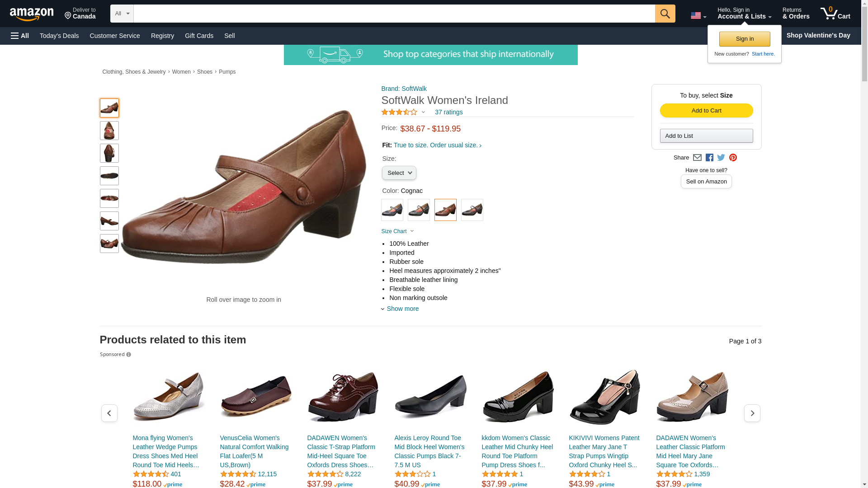This screenshot has height=488, width=868.
Task: Click the Add to Cart button
Action: coord(706,111)
